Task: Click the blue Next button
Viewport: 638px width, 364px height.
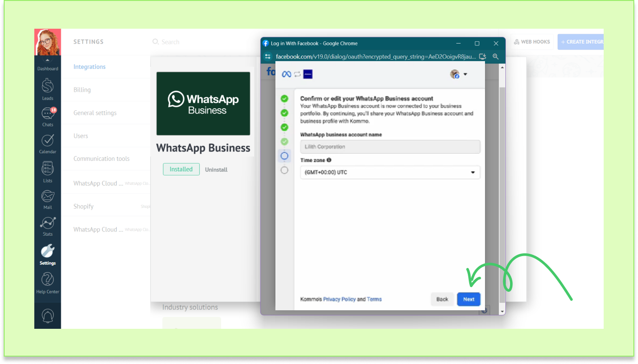Action: point(468,299)
